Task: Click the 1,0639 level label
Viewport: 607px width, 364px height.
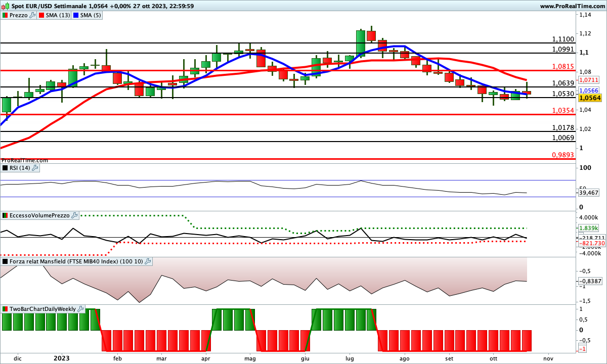Action: (563, 83)
